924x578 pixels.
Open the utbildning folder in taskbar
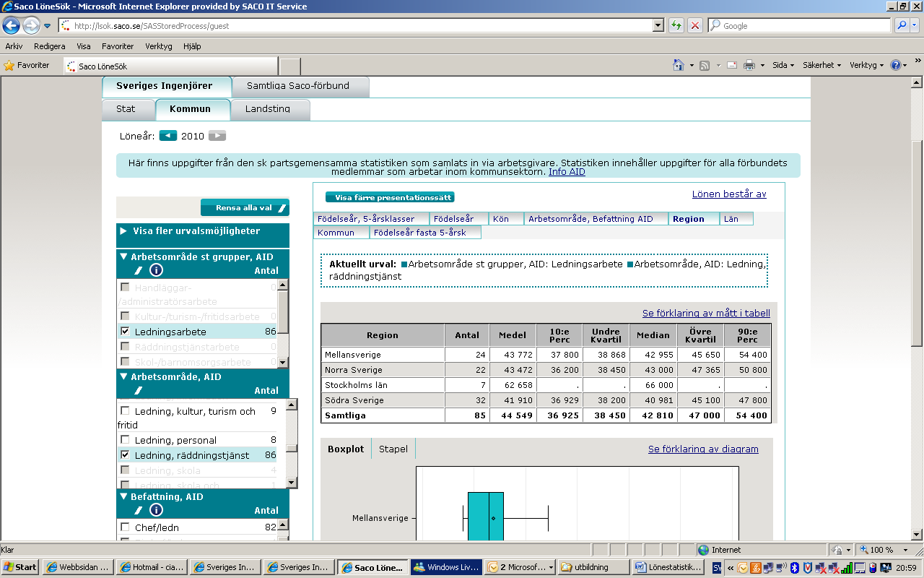pyautogui.click(x=593, y=567)
